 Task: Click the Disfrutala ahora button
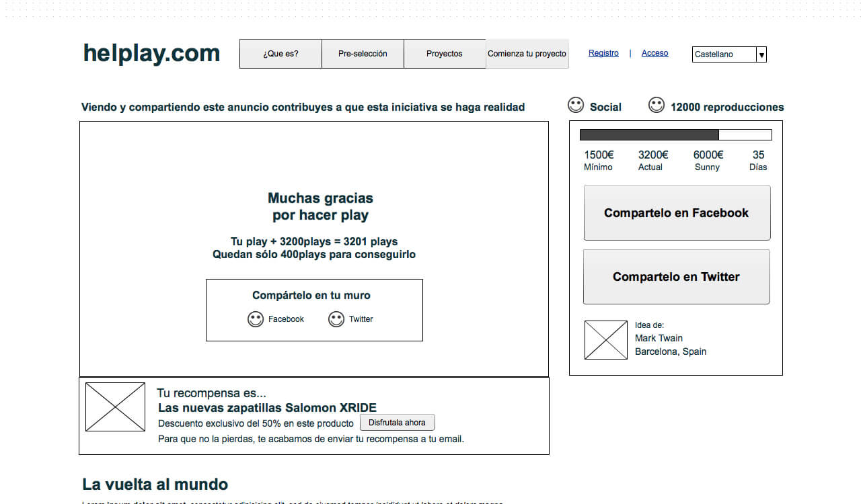tap(398, 423)
